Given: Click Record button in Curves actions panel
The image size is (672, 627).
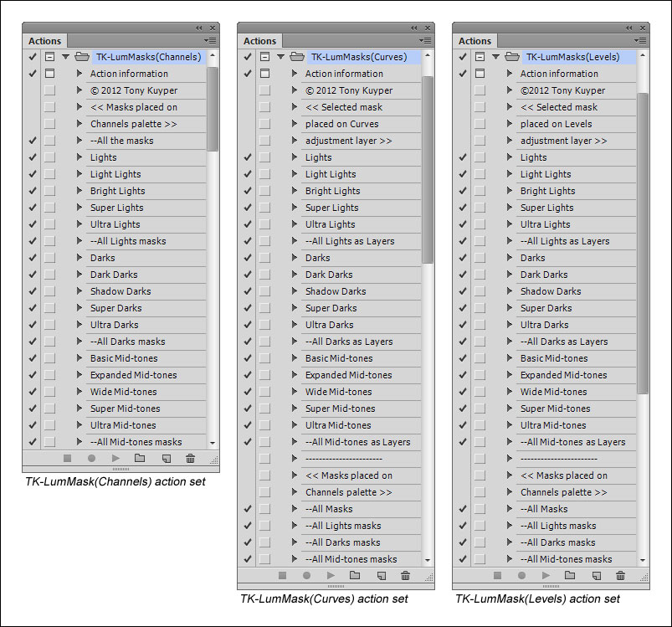Looking at the screenshot, I should (306, 576).
